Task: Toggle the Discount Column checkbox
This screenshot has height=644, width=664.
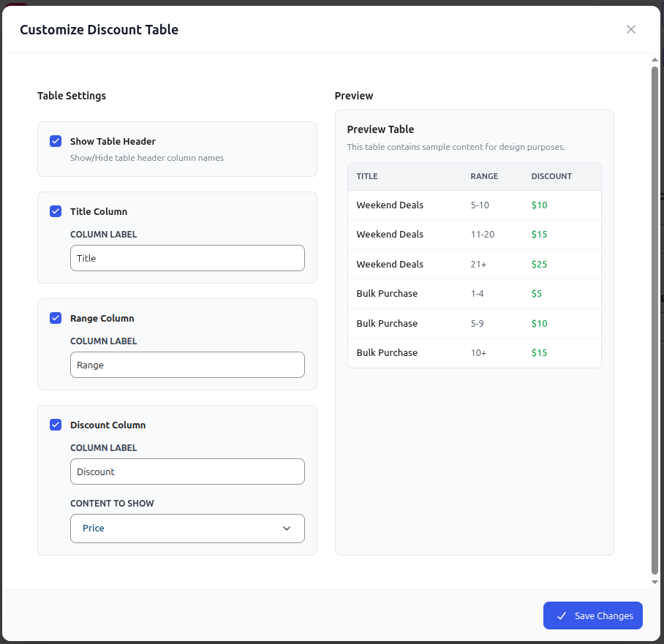Action: (56, 425)
